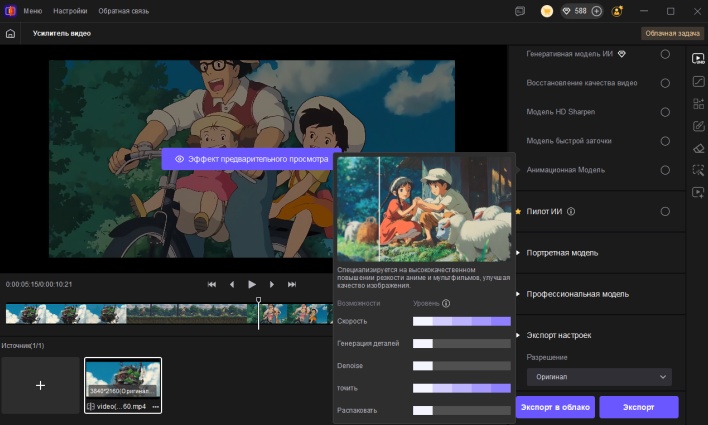Select Генеративная модель ИИ radio button
The height and width of the screenshot is (425, 708).
click(665, 54)
